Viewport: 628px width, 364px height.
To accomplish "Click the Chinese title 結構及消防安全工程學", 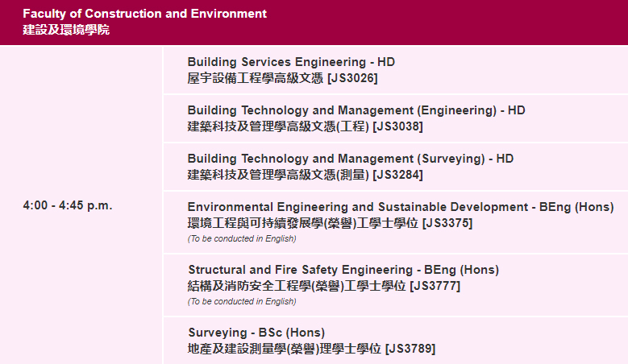I will pyautogui.click(x=250, y=286).
